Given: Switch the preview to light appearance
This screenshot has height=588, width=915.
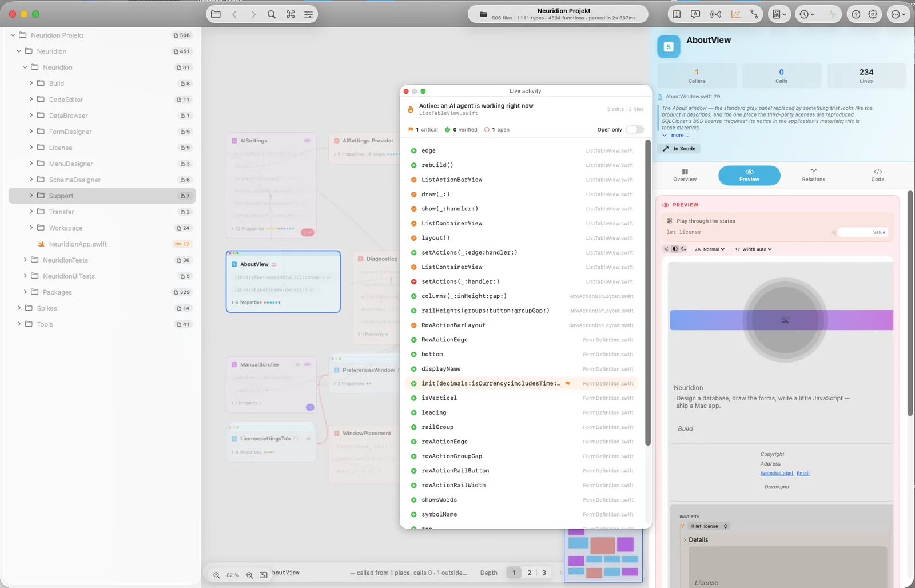Looking at the screenshot, I should point(666,249).
